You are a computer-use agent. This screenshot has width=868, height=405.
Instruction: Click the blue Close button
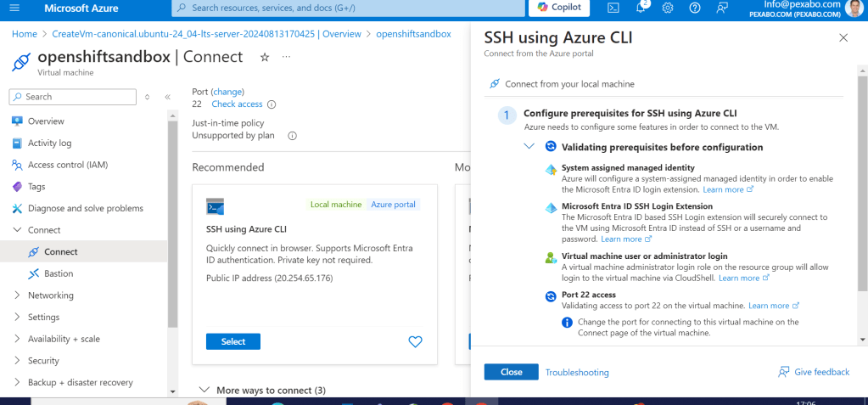(x=511, y=372)
